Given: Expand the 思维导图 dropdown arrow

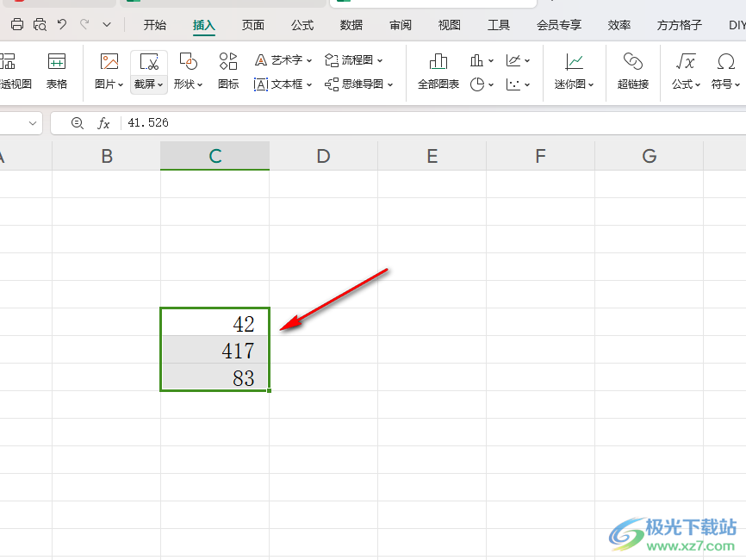Looking at the screenshot, I should pos(390,84).
